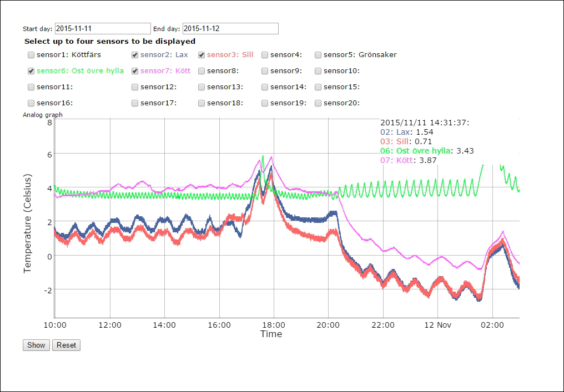Enable the sensor16 checkbox
This screenshot has width=564, height=392.
(31, 103)
